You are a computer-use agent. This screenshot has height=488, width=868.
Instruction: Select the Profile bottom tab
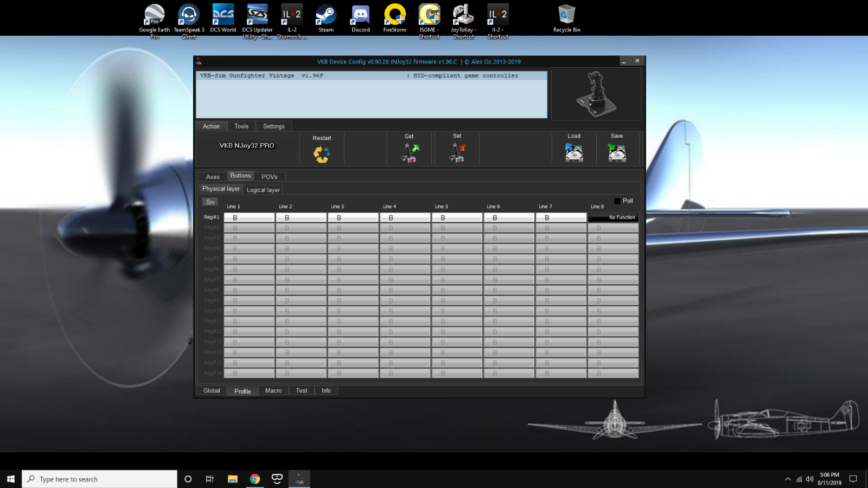coord(242,391)
